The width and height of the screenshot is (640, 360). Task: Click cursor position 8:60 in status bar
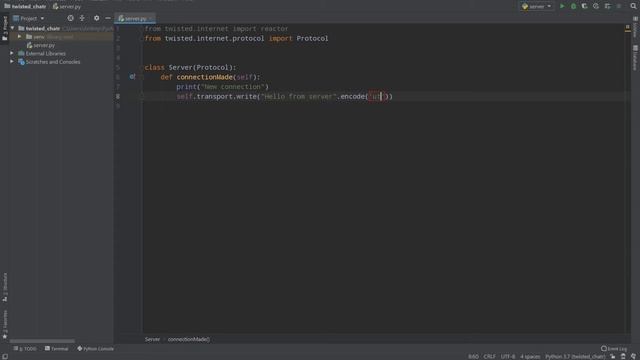pyautogui.click(x=473, y=356)
